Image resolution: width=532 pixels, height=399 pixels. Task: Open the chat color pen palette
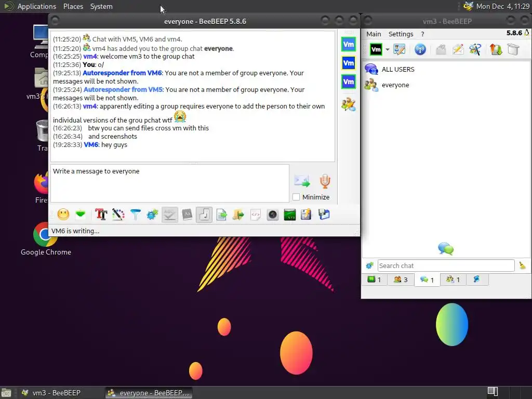(x=118, y=215)
